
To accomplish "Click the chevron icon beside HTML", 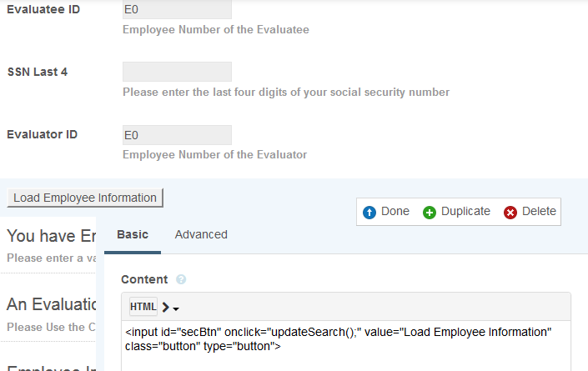I will (164, 307).
